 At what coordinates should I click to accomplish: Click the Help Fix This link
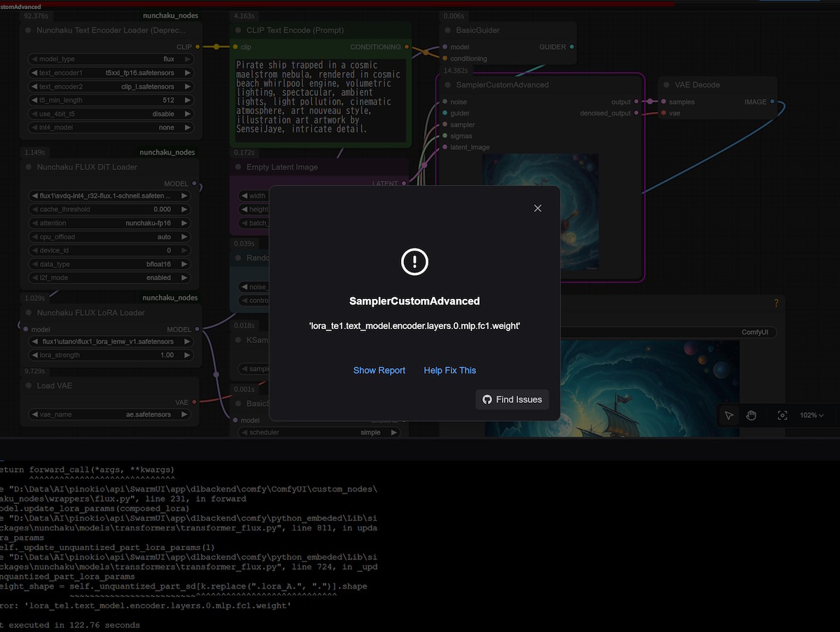tap(450, 370)
